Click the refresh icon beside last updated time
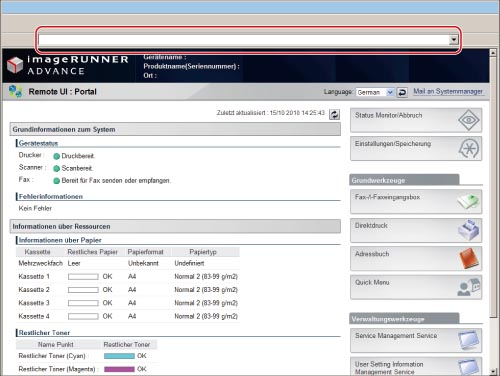 pyautogui.click(x=334, y=114)
